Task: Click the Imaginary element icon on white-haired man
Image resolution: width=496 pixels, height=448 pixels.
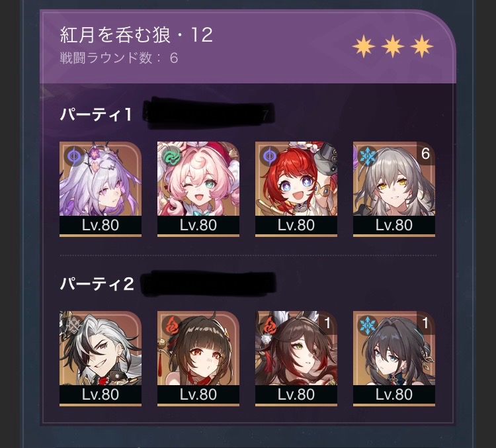Action: pos(73,325)
